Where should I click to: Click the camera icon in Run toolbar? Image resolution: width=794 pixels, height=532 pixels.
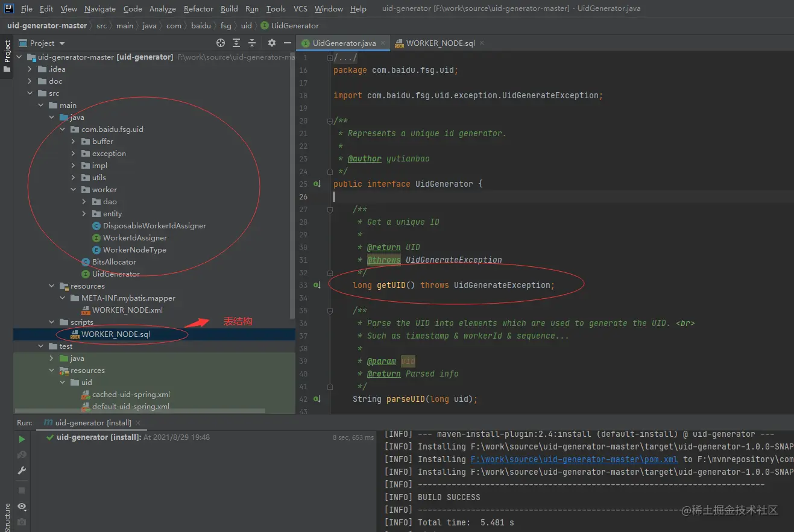click(x=22, y=522)
